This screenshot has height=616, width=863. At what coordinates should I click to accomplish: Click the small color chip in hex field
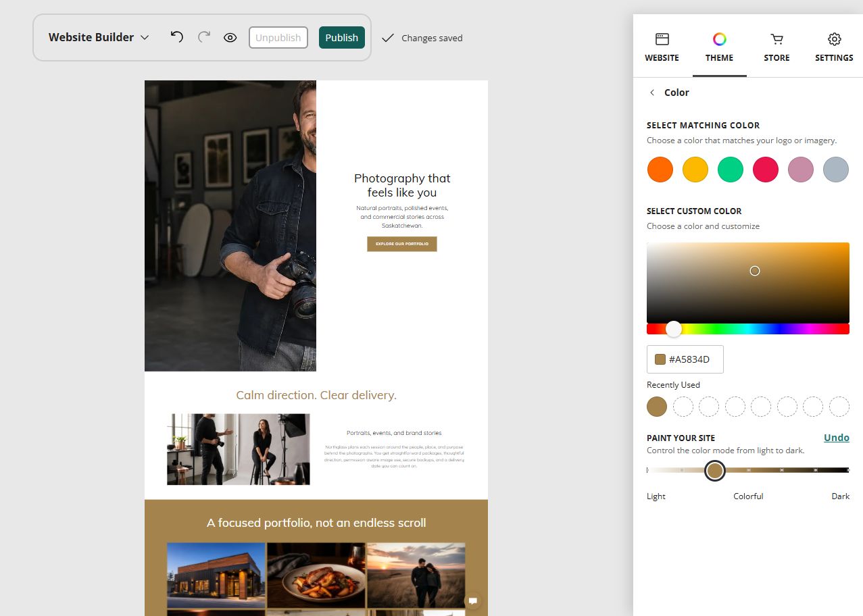[x=660, y=359]
